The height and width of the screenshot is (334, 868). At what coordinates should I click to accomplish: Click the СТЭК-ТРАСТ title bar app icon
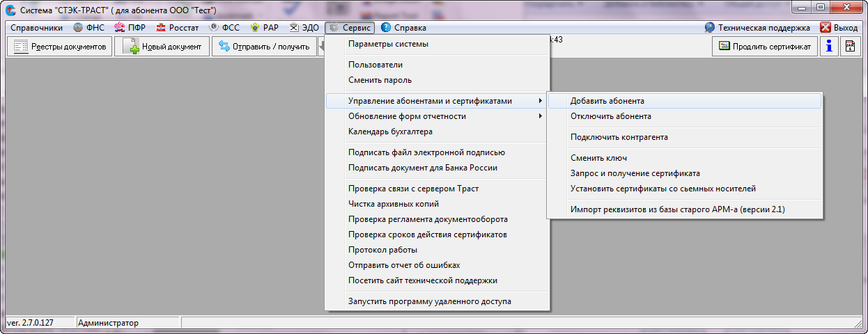point(10,10)
